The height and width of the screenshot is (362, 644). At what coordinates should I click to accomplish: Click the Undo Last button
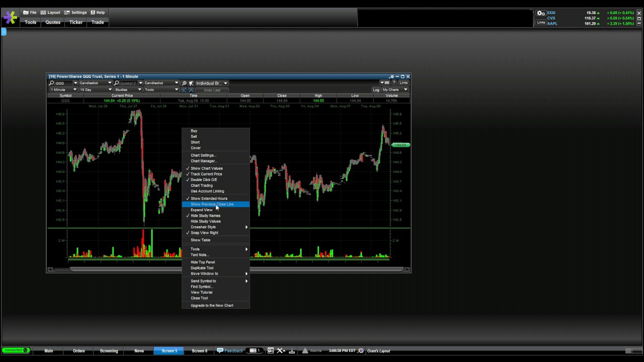(x=212, y=89)
